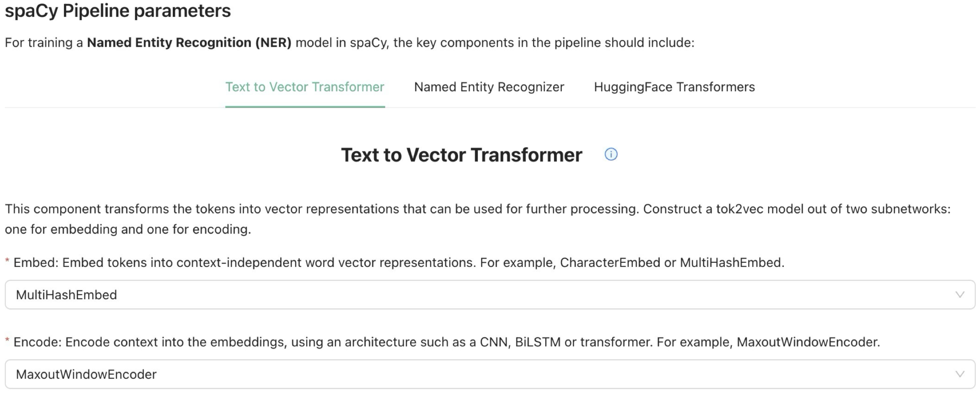
Task: Click the Embed field label text
Action: (x=399, y=262)
